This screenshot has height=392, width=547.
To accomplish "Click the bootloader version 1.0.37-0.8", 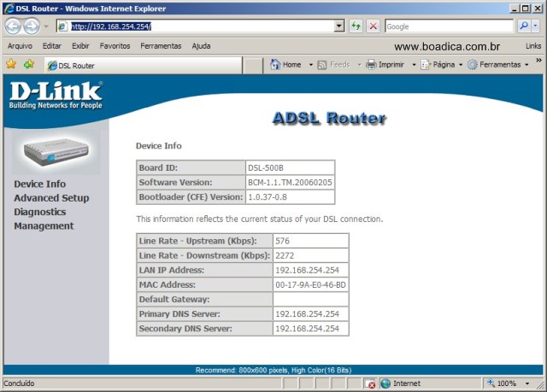I will pyautogui.click(x=268, y=197).
